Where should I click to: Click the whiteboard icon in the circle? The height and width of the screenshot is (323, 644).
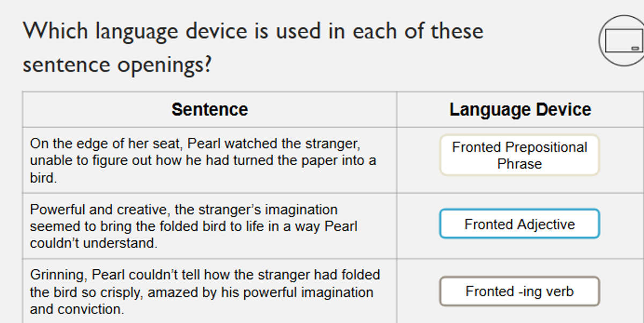click(x=623, y=41)
